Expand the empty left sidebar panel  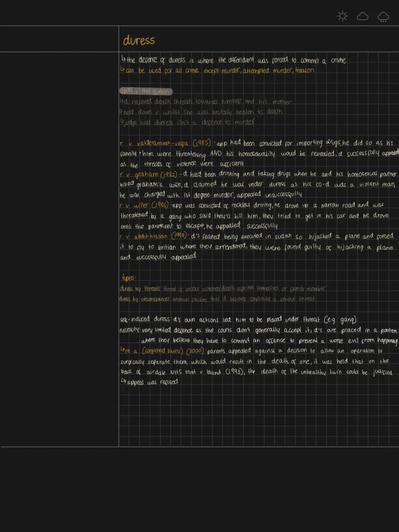[x=59, y=241]
